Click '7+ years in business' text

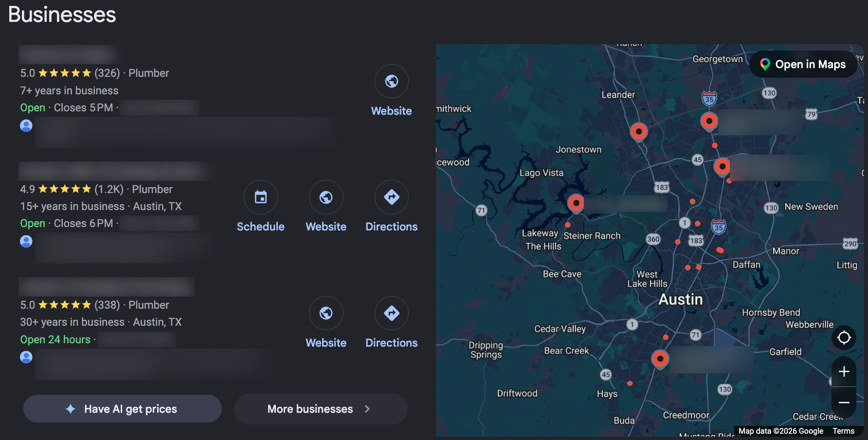point(69,91)
